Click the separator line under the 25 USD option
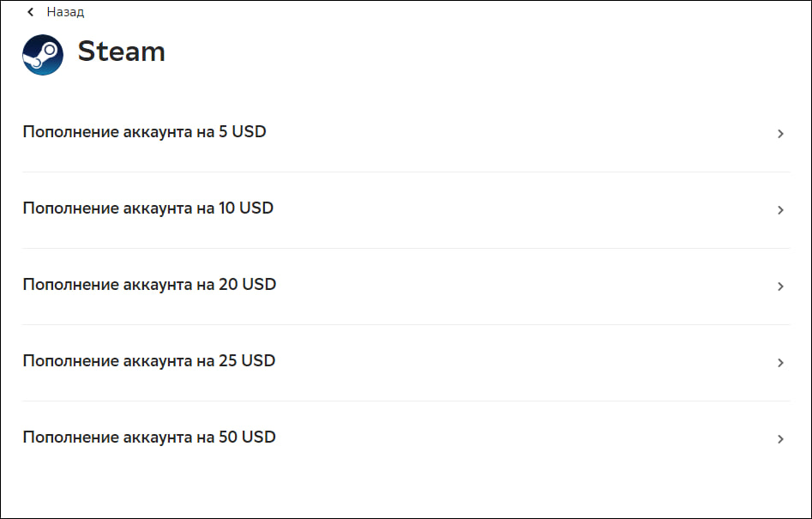 [406, 401]
